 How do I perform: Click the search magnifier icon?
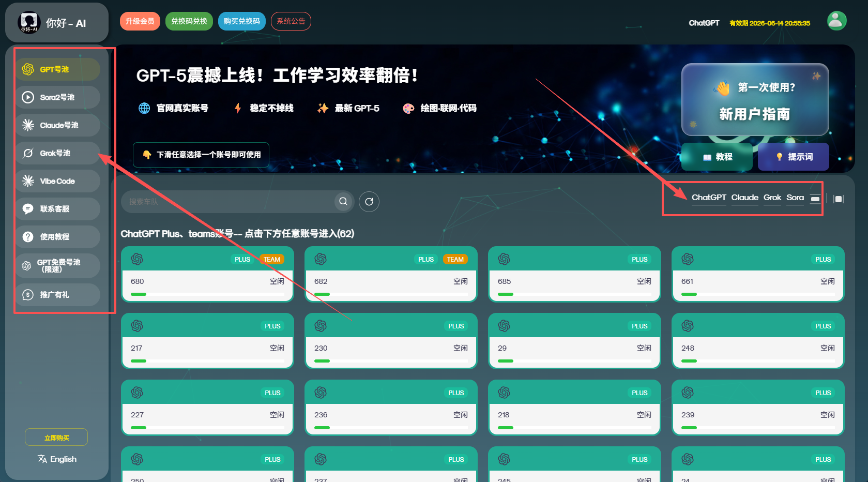pyautogui.click(x=343, y=201)
